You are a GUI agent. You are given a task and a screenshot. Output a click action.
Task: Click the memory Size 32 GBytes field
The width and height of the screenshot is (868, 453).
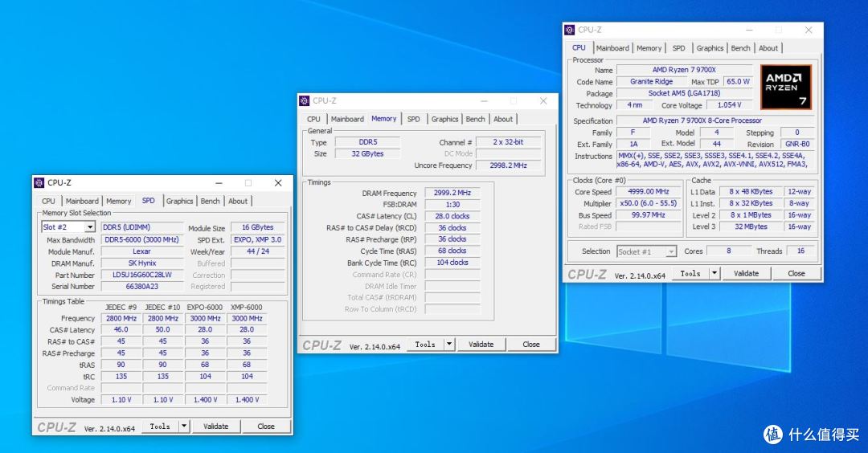367,153
